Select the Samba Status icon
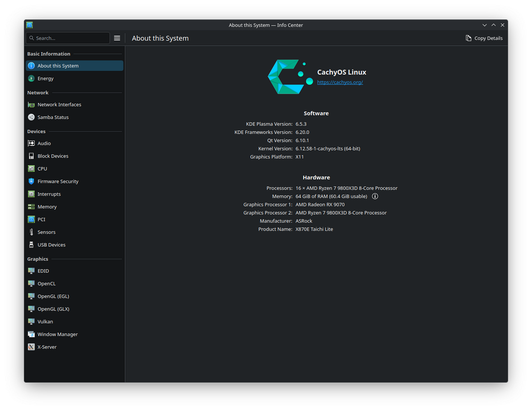 31,117
